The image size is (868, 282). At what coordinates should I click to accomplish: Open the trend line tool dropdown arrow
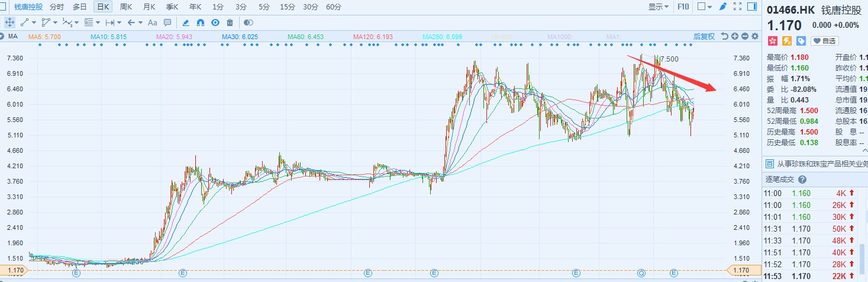point(34,23)
